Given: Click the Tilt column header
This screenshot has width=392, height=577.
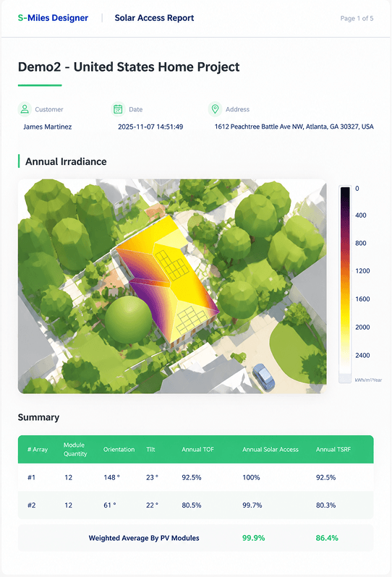Looking at the screenshot, I should click(150, 449).
